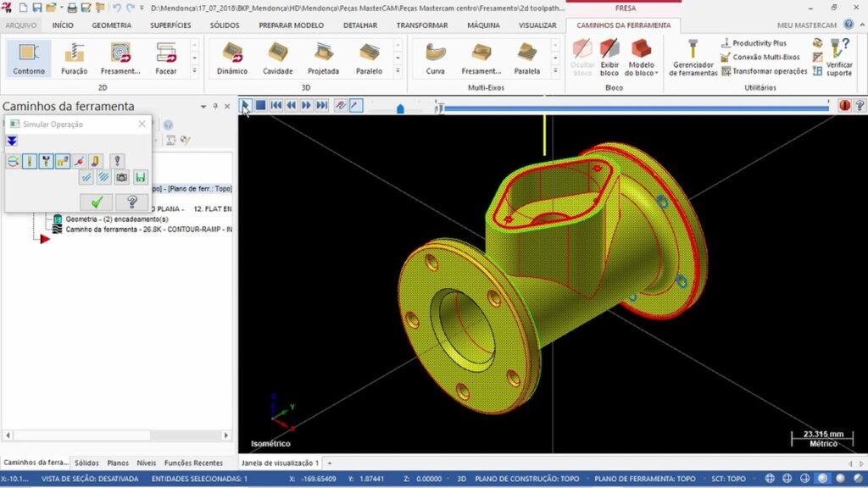
Task: Expand the Simular Operação dialog with double arrow
Action: point(12,141)
